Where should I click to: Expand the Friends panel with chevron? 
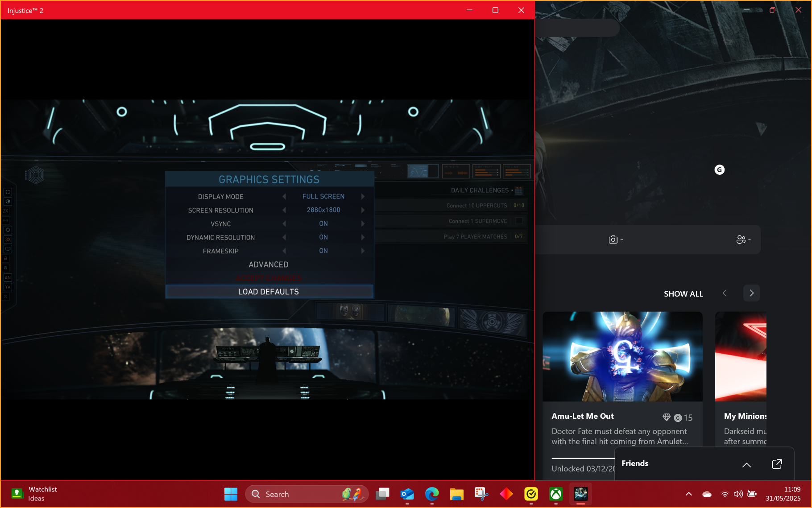(746, 465)
